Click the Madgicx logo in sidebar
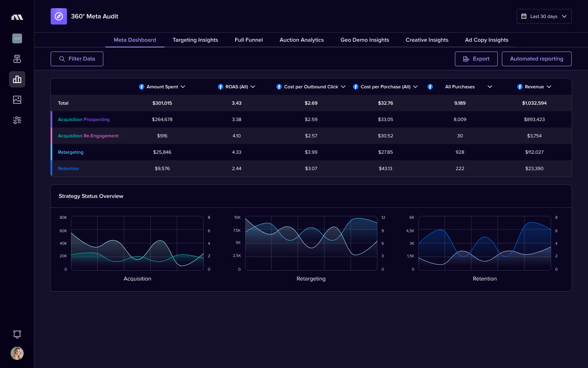588x368 pixels. 17,17
